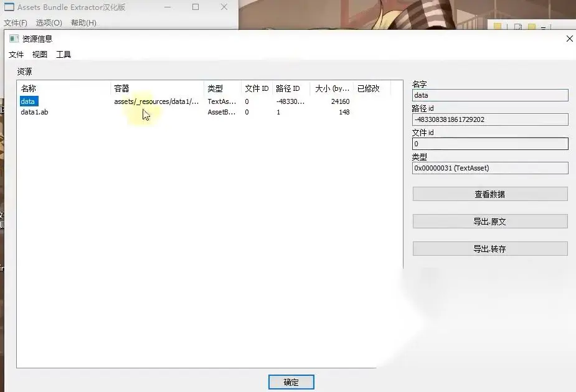Viewport: 576px width, 392px height.
Task: Open 文件(F) menu in Assets Bundle Extractor window
Action: coord(16,23)
